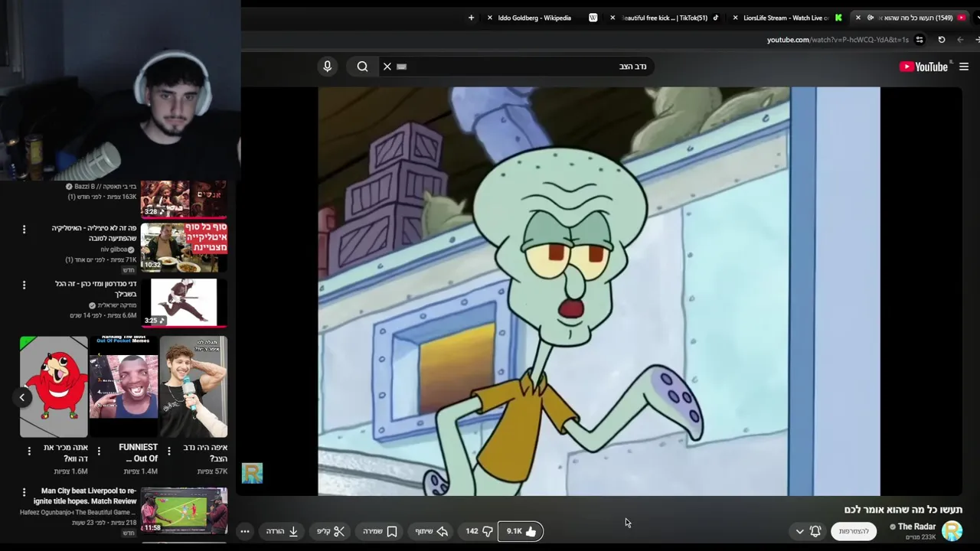Open a new browser tab with plus
The width and height of the screenshot is (980, 551).
coord(471,18)
